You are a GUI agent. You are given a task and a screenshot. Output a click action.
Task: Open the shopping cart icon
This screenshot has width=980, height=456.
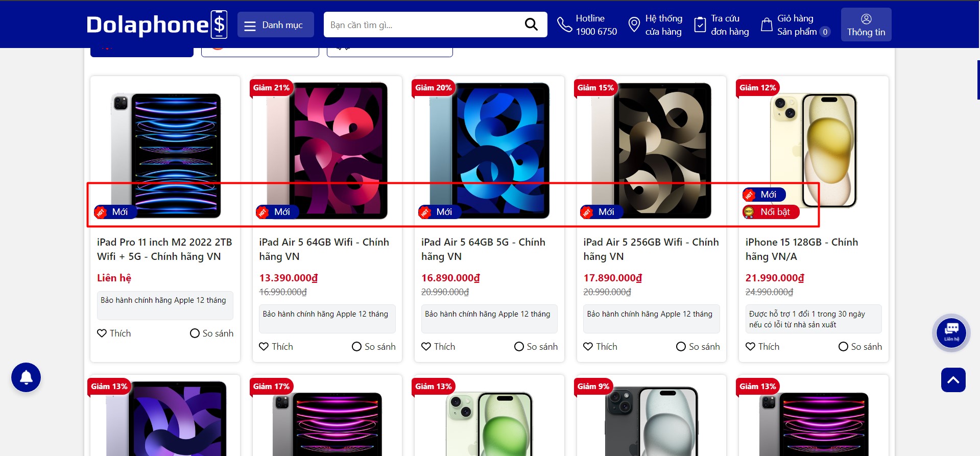(767, 25)
